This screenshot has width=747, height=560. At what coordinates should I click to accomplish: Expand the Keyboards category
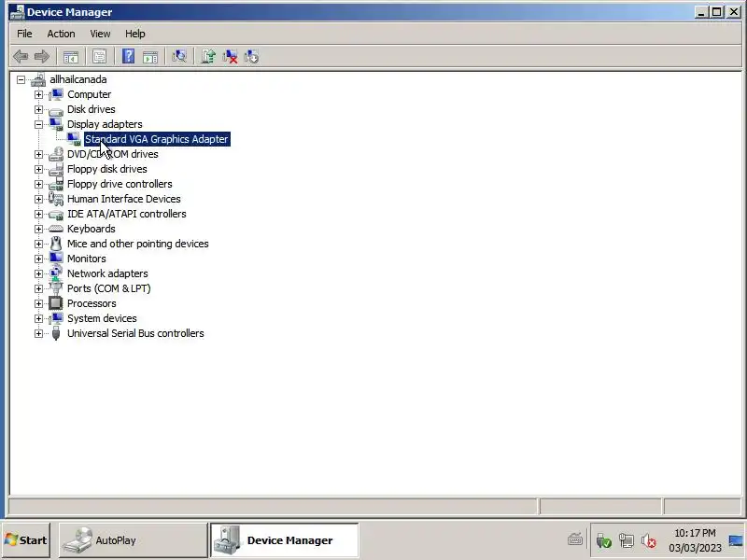(38, 229)
